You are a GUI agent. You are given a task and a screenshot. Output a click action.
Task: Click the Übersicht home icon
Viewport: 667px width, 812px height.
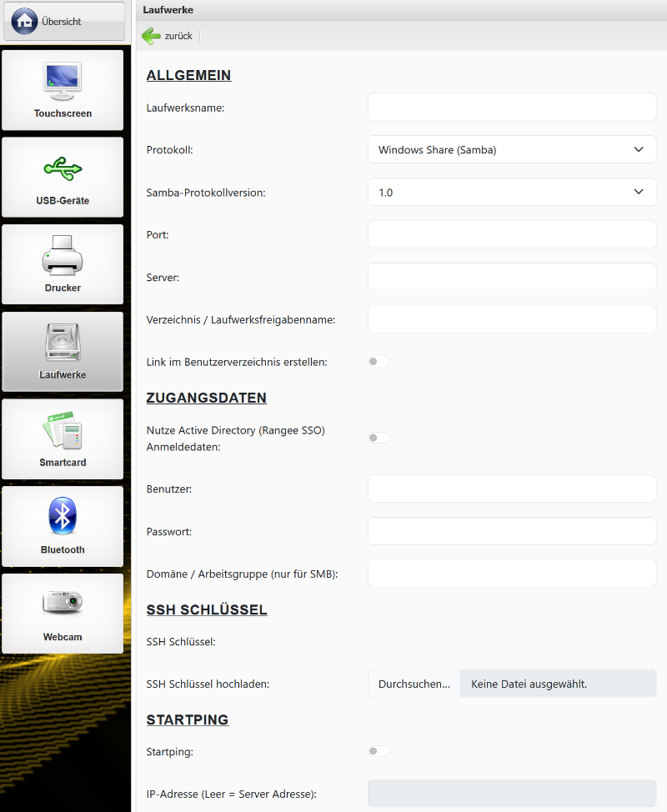(x=25, y=22)
